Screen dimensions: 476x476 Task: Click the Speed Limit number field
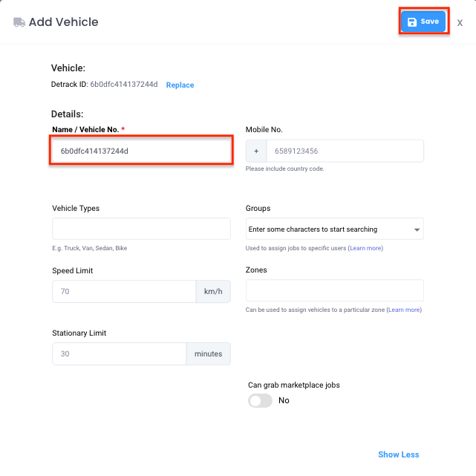point(124,291)
